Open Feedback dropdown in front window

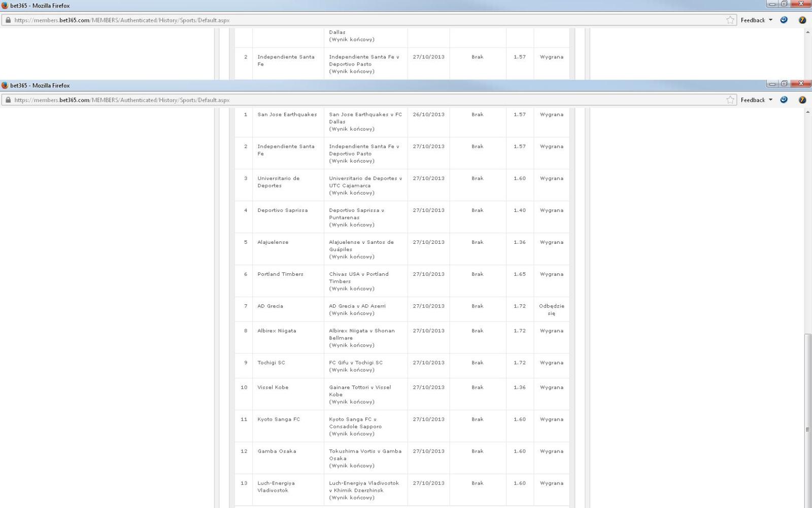click(756, 100)
